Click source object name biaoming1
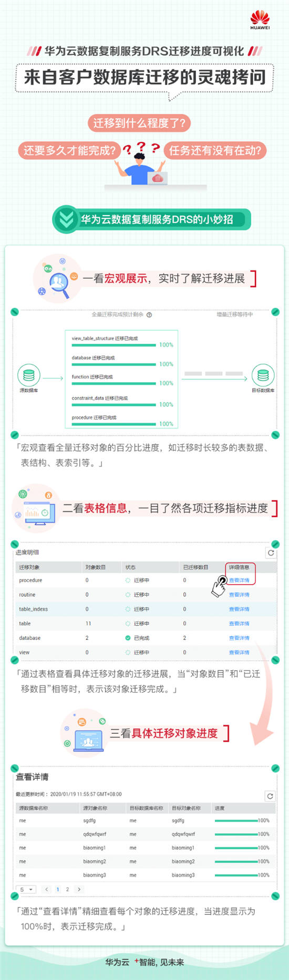The width and height of the screenshot is (289, 980). pos(94,848)
